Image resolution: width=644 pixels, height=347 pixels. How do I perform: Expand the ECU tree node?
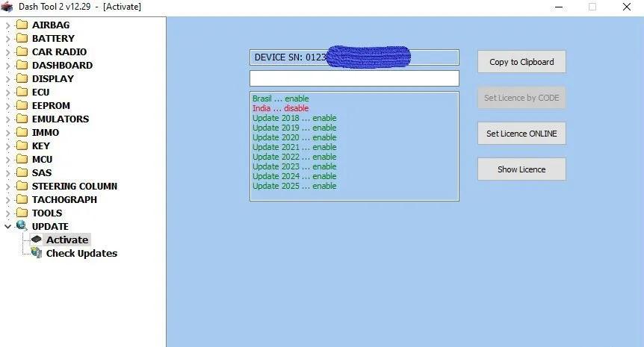tap(7, 93)
